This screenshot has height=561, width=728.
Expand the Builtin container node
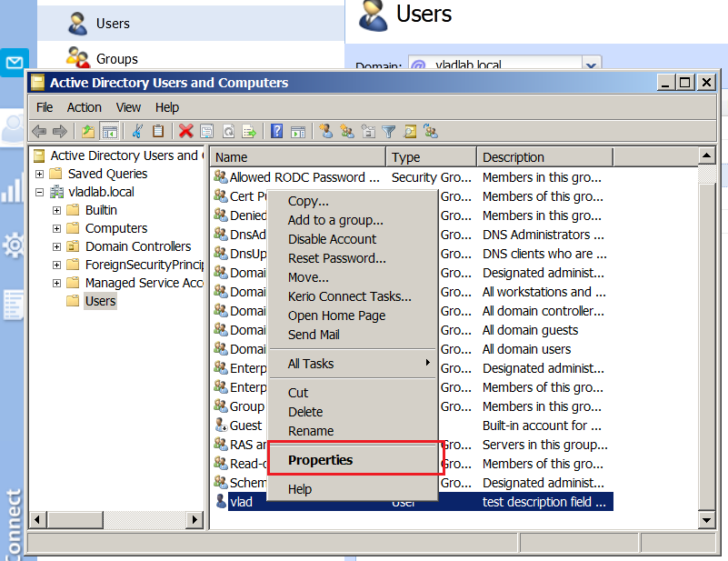point(56,210)
